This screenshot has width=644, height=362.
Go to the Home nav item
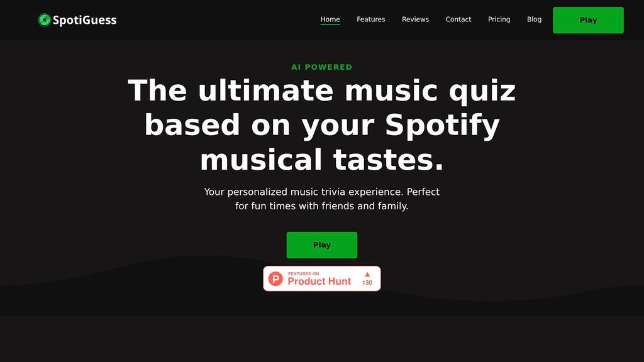330,19
